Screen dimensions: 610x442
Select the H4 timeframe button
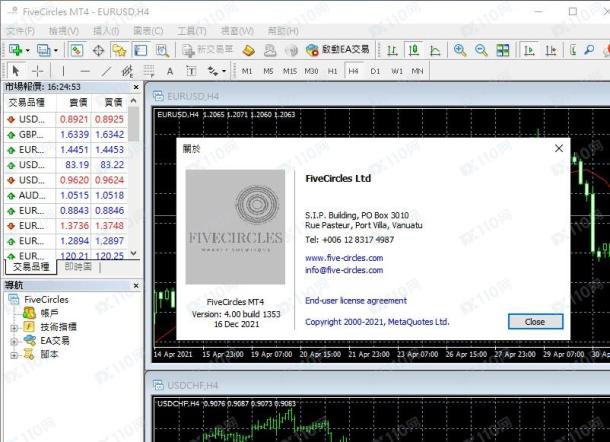pyautogui.click(x=353, y=71)
